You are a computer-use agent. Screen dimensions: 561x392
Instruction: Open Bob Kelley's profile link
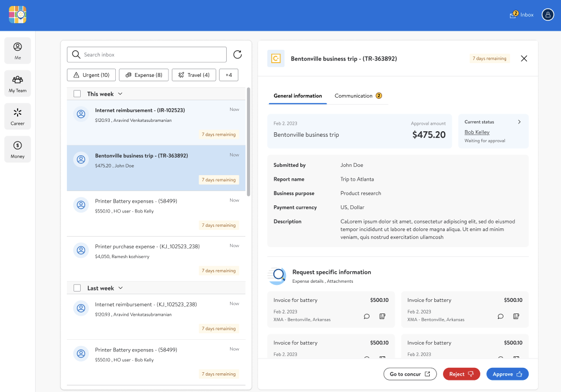pos(476,132)
